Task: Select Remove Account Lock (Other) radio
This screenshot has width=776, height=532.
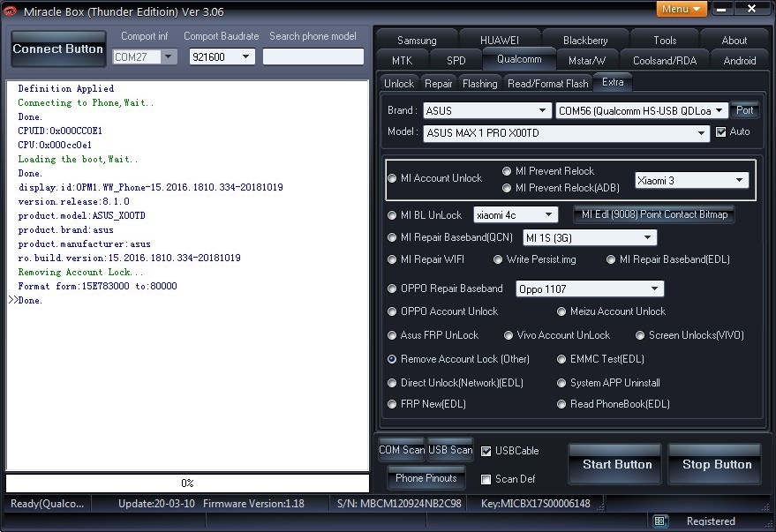Action: coord(392,359)
